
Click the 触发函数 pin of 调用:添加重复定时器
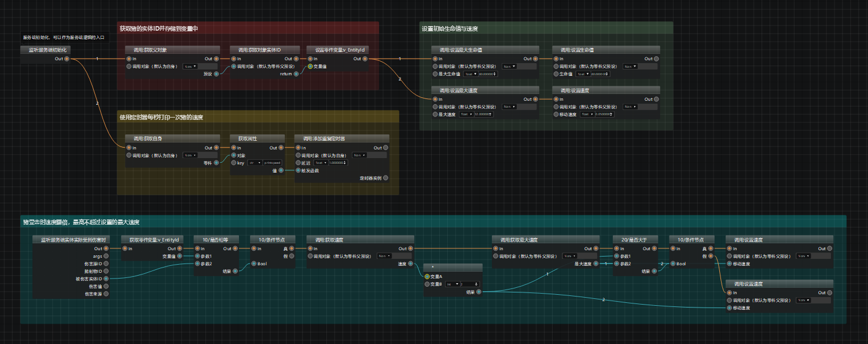coord(299,170)
